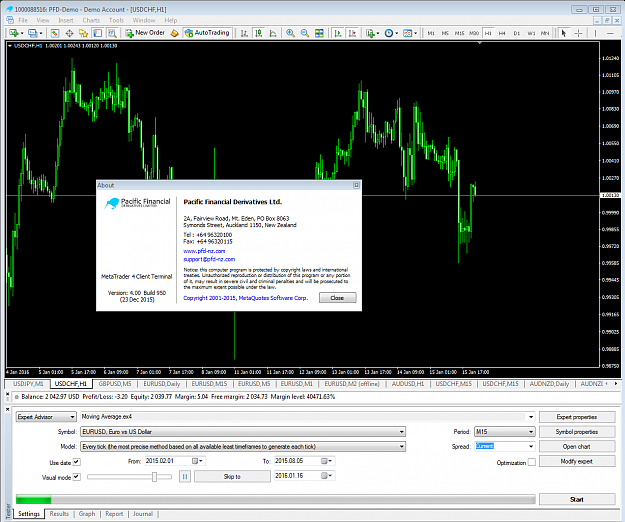Switch timeframe to H4
This screenshot has height=522, width=625.
pos(502,33)
